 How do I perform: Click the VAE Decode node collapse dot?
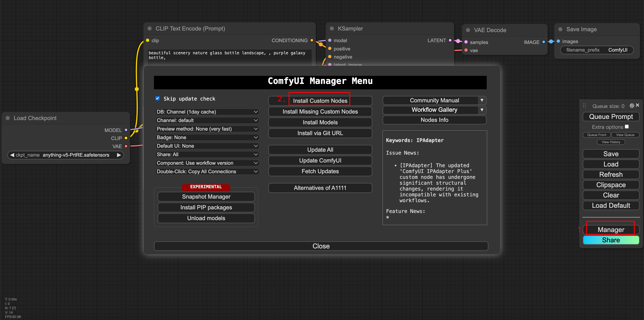(x=468, y=30)
